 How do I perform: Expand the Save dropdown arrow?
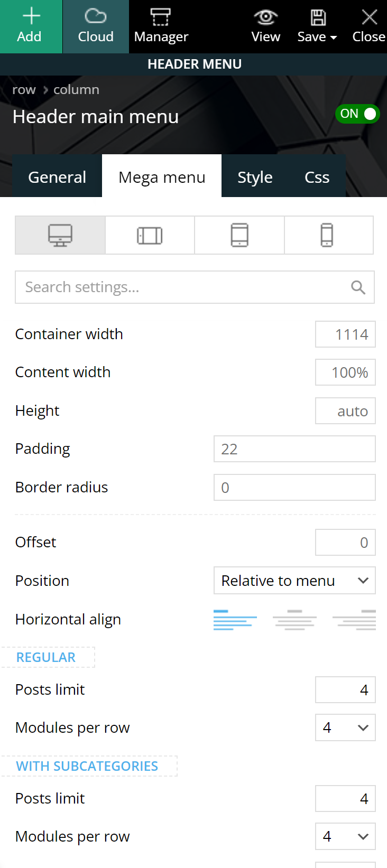pos(333,38)
